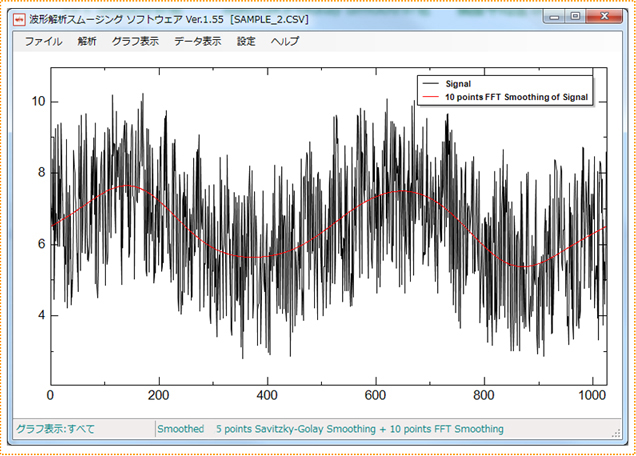The width and height of the screenshot is (636, 456).
Task: Open the グラフ表示 menu
Action: pos(135,41)
